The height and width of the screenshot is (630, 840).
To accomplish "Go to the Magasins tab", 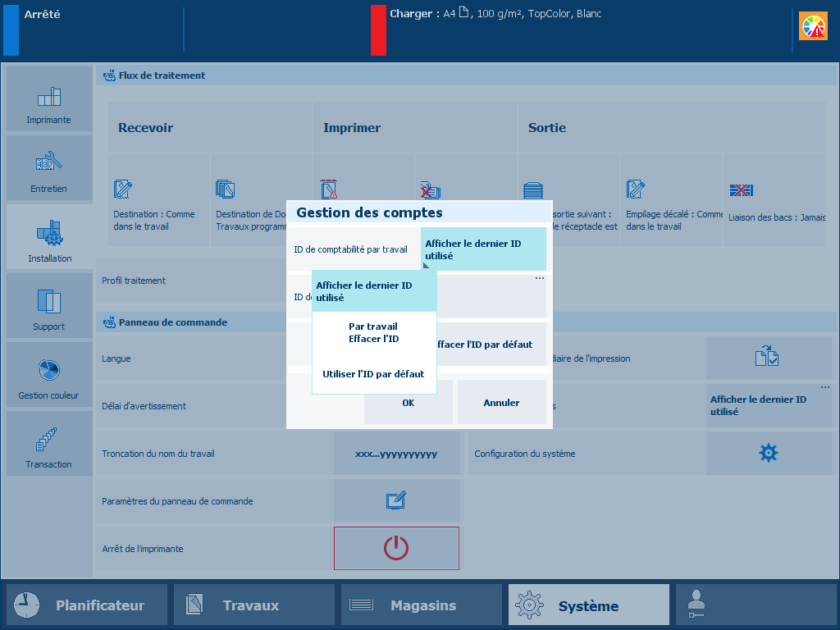I will 422,605.
